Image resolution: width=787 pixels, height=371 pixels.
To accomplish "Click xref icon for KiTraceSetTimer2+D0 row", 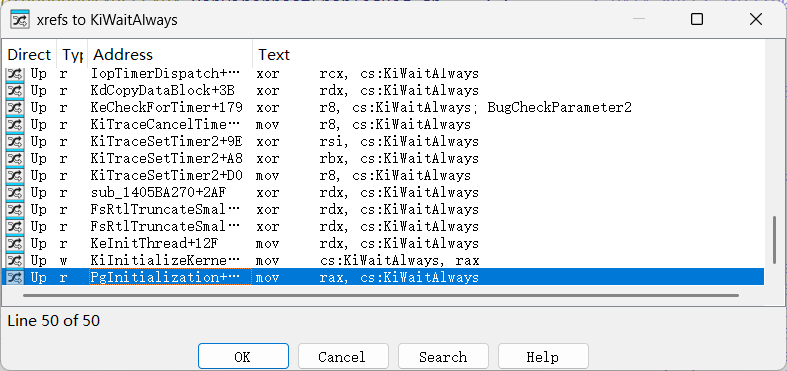I will pos(15,176).
